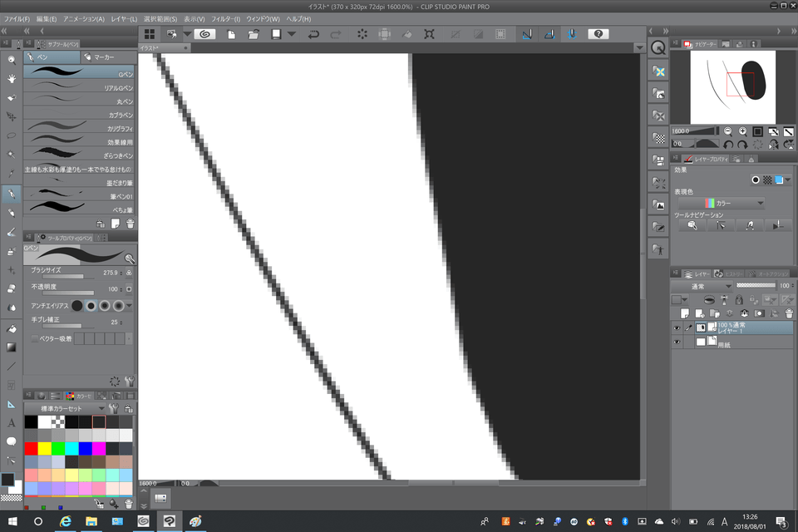798x532 pixels.
Task: Select the Hand move tool
Action: coord(12,78)
